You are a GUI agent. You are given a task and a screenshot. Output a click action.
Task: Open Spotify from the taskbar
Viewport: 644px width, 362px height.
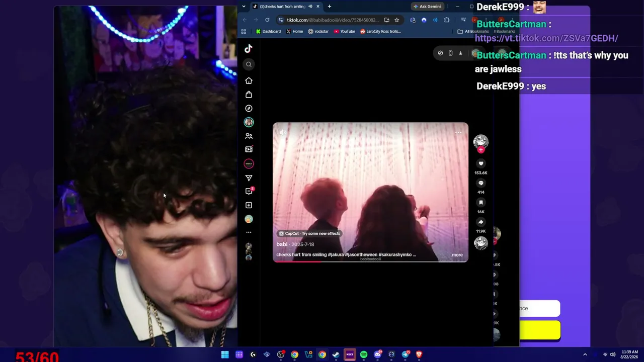[364, 354]
